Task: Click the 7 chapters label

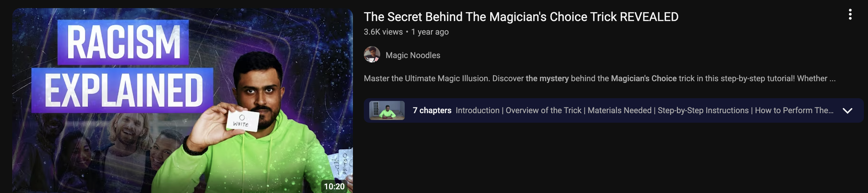Action: (432, 111)
